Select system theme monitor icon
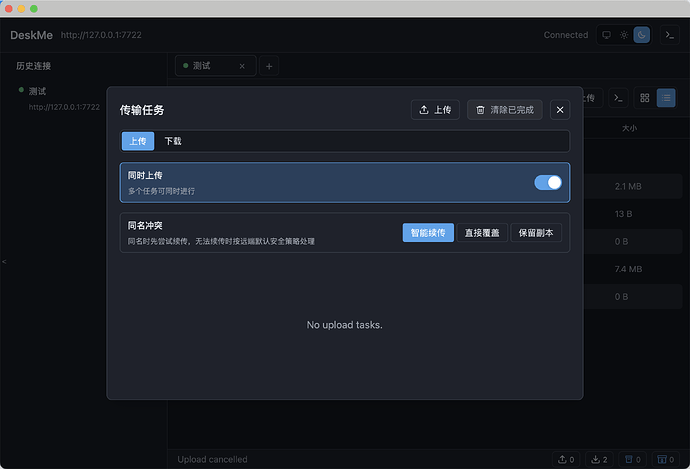Screen dimensions: 690x469 pyautogui.click(x=606, y=35)
